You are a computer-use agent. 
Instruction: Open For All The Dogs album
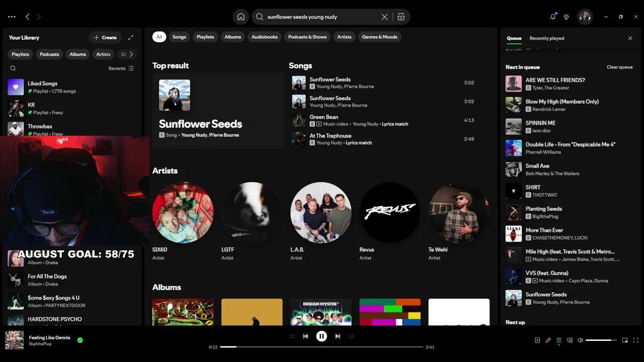(72, 280)
